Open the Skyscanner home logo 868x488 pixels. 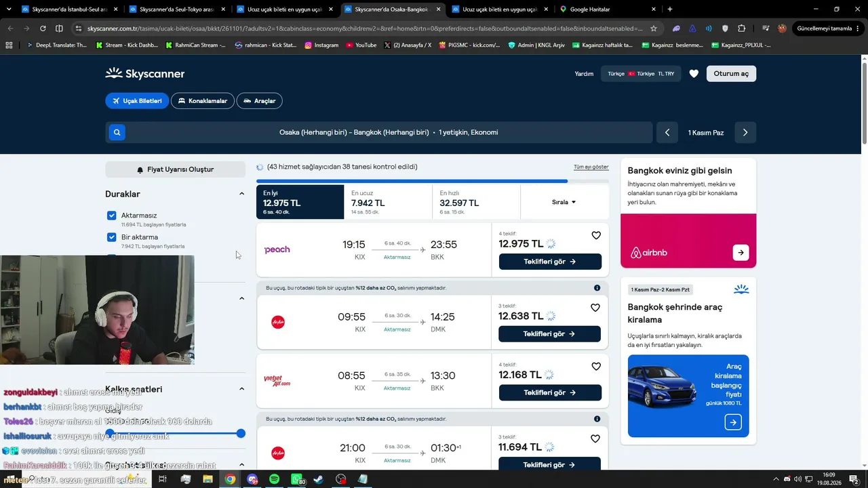pyautogui.click(x=145, y=73)
